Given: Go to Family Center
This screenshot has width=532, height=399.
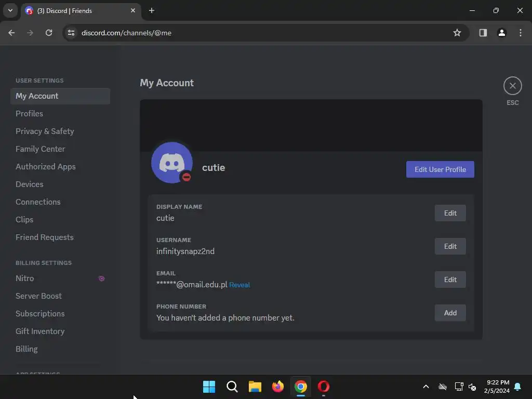Looking at the screenshot, I should point(60,149).
